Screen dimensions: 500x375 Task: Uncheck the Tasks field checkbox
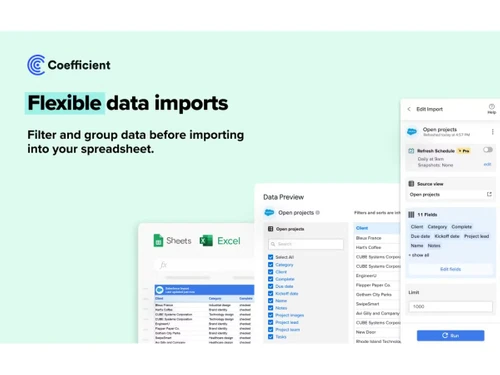[270, 337]
